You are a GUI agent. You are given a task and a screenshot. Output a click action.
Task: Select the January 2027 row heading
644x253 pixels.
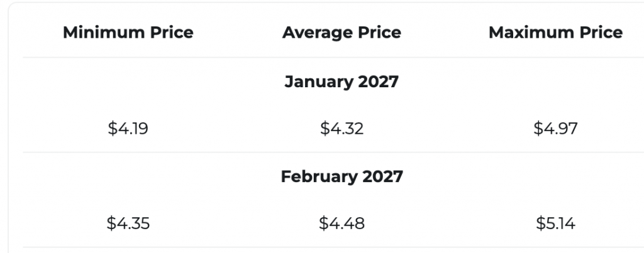coord(341,82)
